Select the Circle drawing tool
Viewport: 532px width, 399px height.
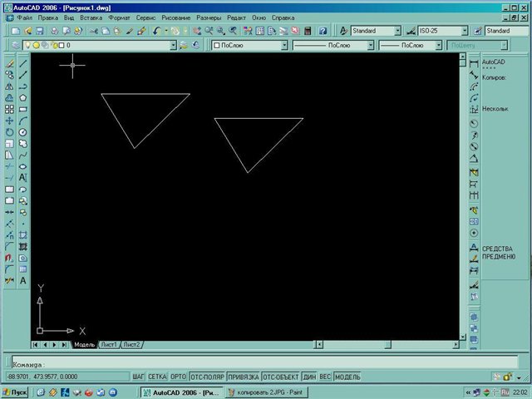coord(22,131)
